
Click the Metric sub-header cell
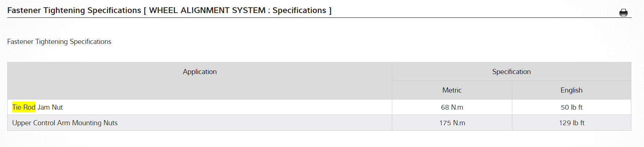(452, 90)
